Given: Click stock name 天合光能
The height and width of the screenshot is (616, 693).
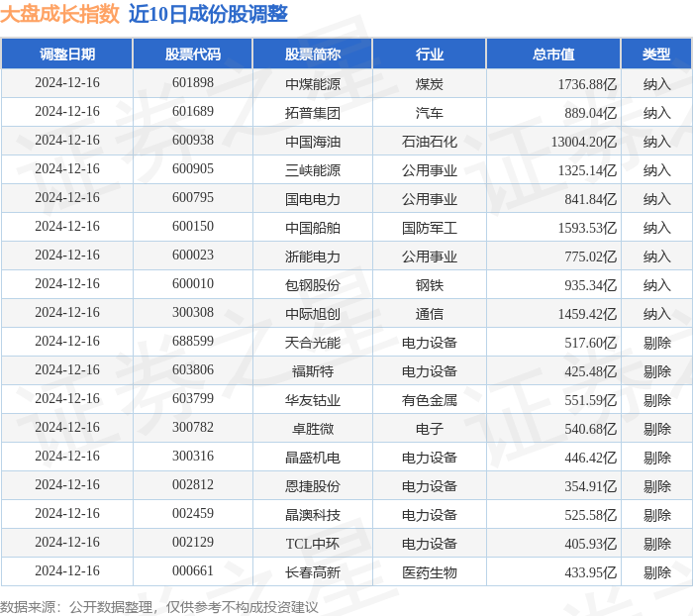Looking at the screenshot, I should (313, 343).
